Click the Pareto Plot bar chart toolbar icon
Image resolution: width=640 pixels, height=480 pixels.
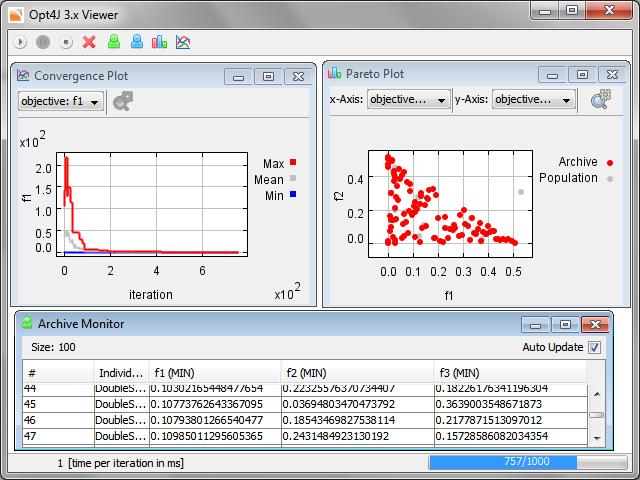[160, 42]
